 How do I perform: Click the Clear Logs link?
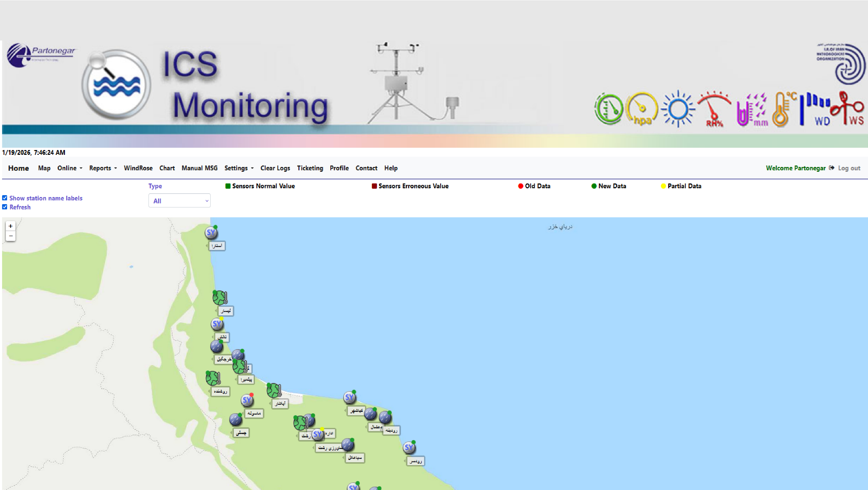click(x=275, y=168)
